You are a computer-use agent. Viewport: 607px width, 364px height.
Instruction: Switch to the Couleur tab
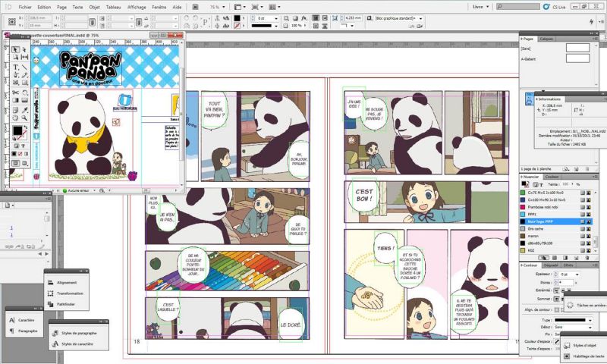[x=552, y=177]
